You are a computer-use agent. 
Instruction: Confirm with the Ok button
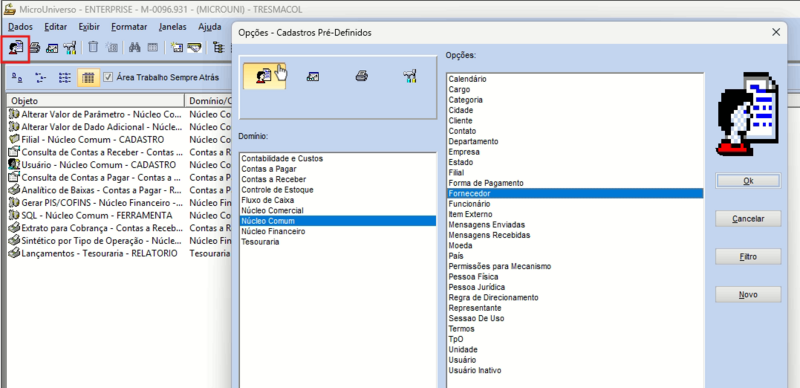(748, 181)
